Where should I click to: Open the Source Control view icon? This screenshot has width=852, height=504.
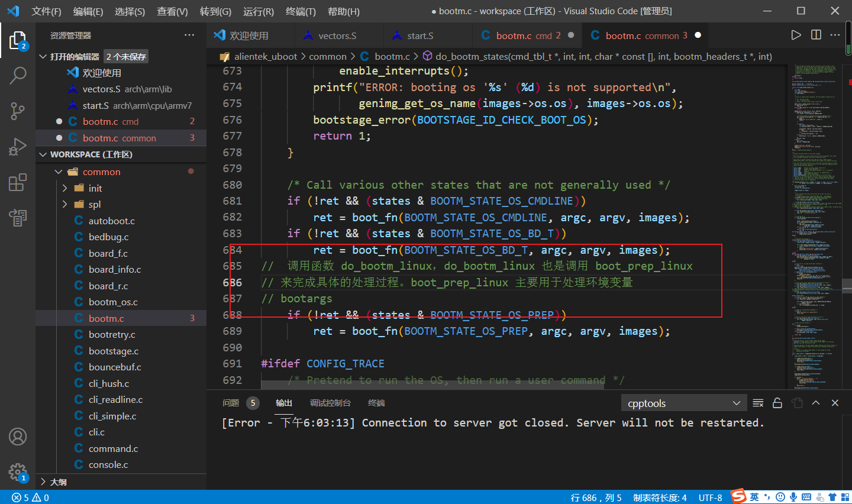[x=18, y=111]
